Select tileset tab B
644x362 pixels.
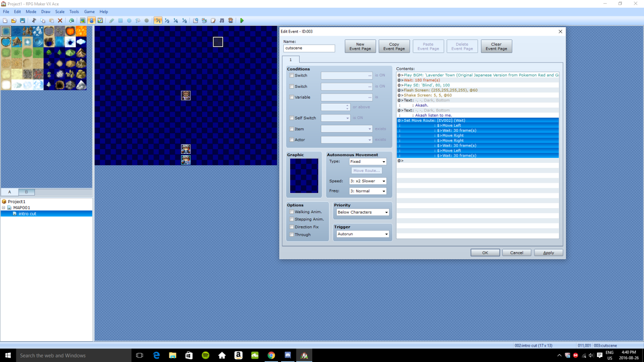26,192
